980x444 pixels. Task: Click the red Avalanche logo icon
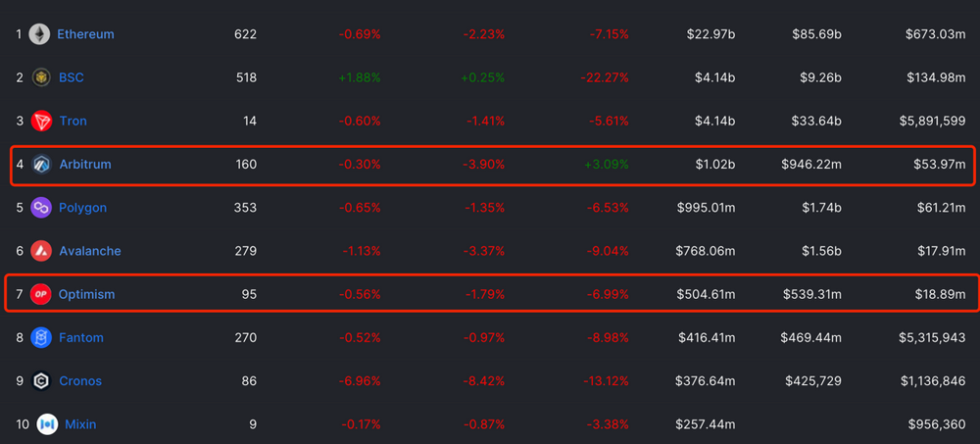pyautogui.click(x=40, y=251)
